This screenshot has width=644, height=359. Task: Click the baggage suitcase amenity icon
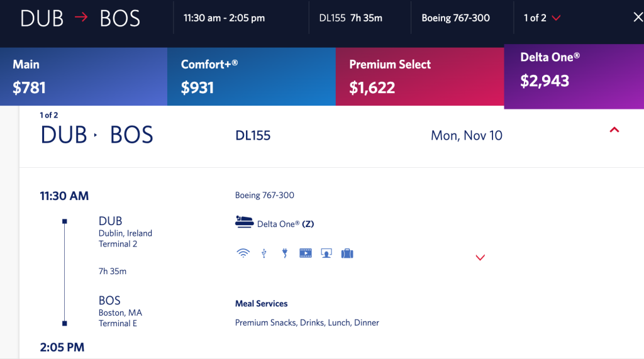pos(347,253)
